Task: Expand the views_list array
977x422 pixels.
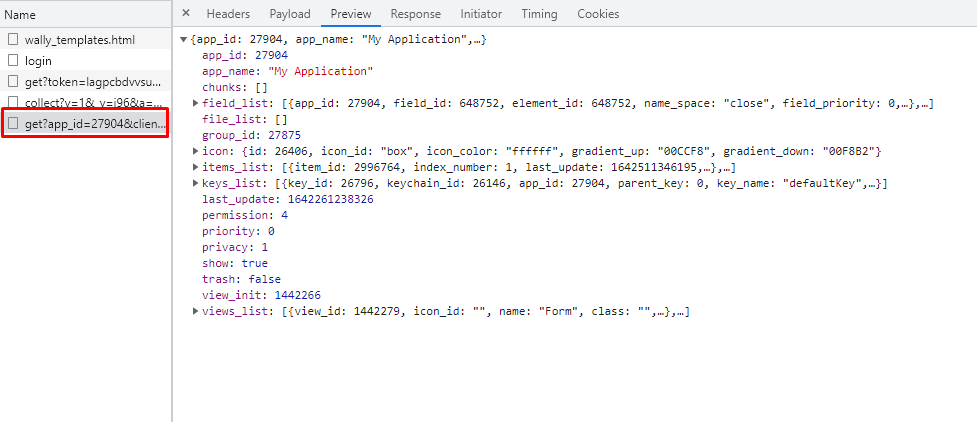Action: pyautogui.click(x=195, y=312)
